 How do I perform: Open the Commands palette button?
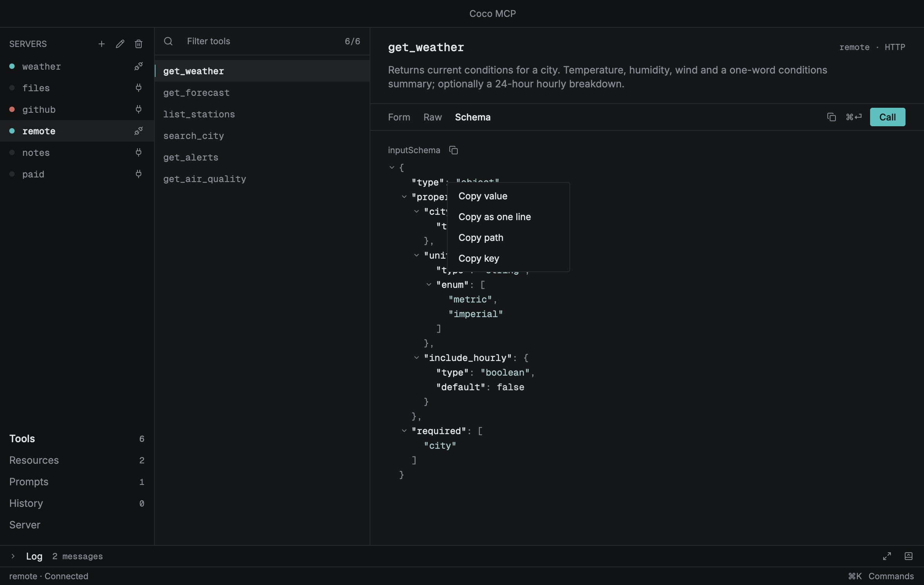tap(881, 576)
